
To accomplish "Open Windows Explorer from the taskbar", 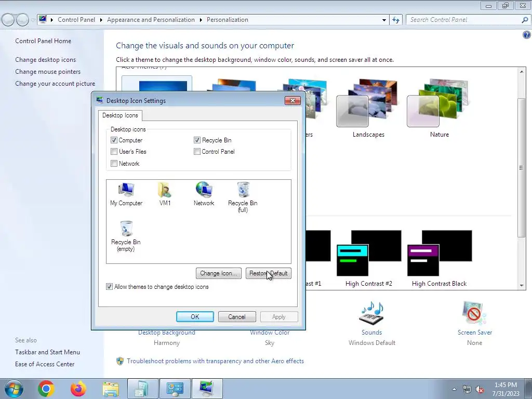I will pyautogui.click(x=111, y=389).
